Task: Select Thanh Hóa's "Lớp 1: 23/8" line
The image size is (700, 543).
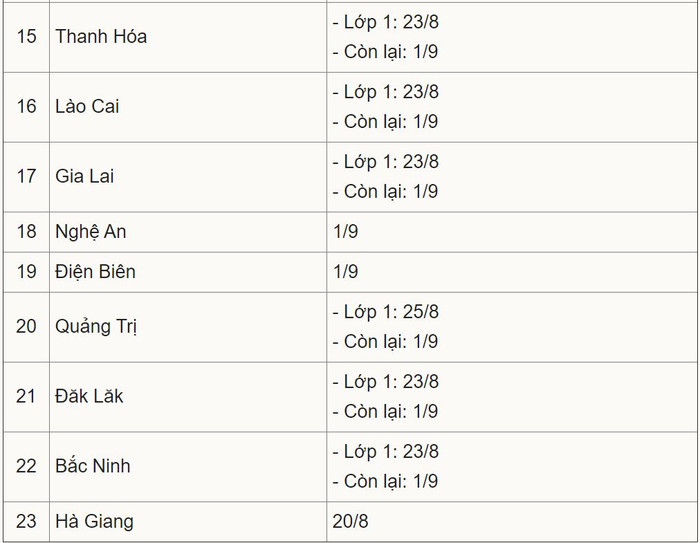Action: pos(386,21)
